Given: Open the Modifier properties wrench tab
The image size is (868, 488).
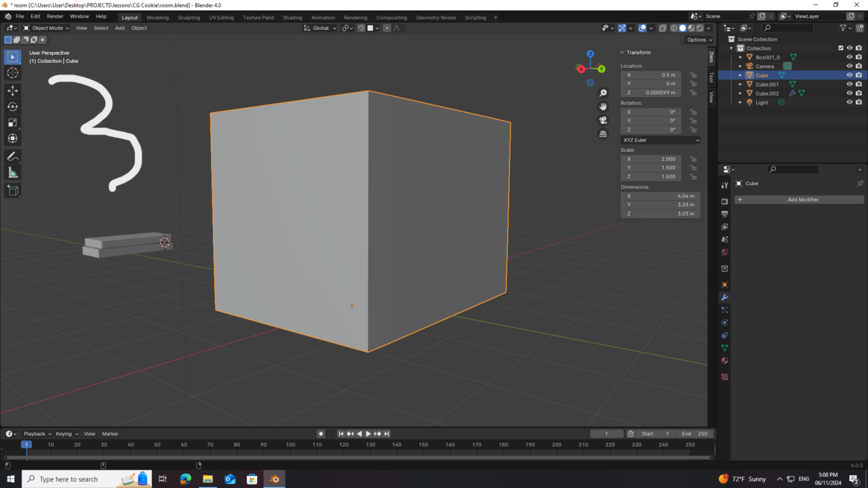Looking at the screenshot, I should 724,298.
